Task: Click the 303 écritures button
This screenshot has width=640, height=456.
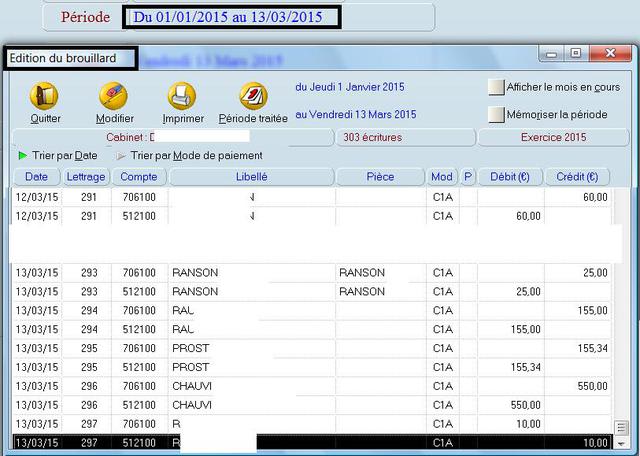Action: (x=405, y=137)
